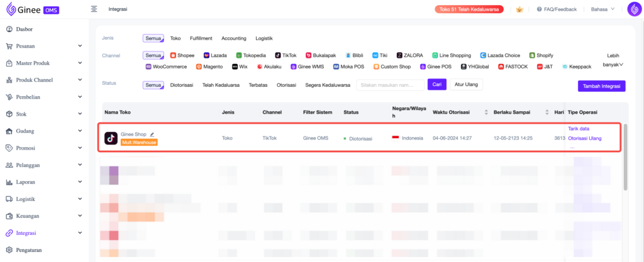Filter channel by Blibli

point(354,55)
